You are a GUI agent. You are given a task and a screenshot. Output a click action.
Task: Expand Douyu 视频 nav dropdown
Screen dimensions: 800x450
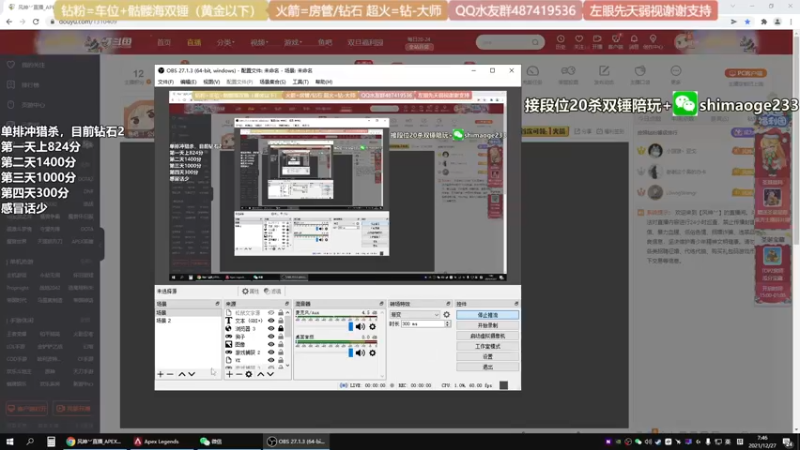(x=259, y=42)
